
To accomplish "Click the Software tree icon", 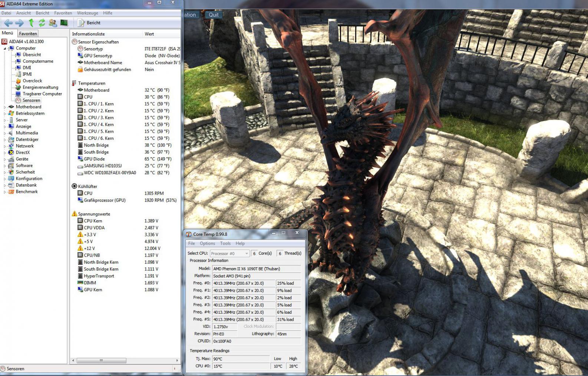I will (x=11, y=165).
